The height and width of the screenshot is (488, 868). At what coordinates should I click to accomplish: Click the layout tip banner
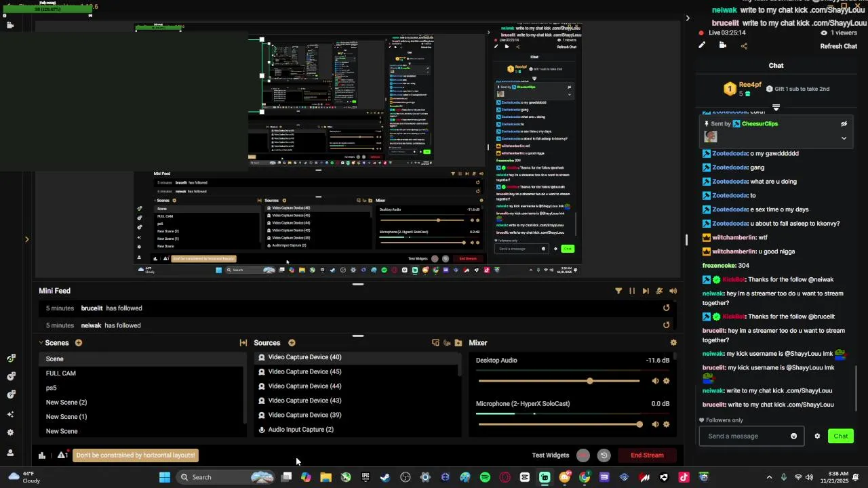pyautogui.click(x=136, y=455)
